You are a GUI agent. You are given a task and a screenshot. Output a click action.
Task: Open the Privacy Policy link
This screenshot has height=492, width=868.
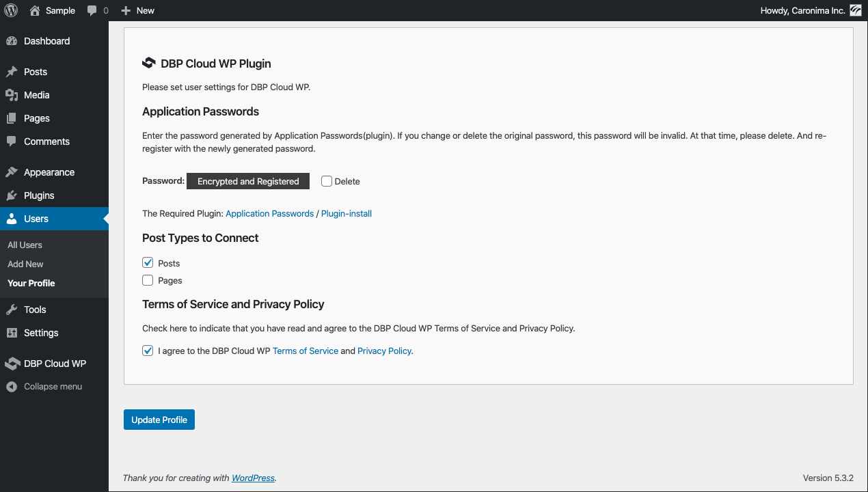pos(384,351)
